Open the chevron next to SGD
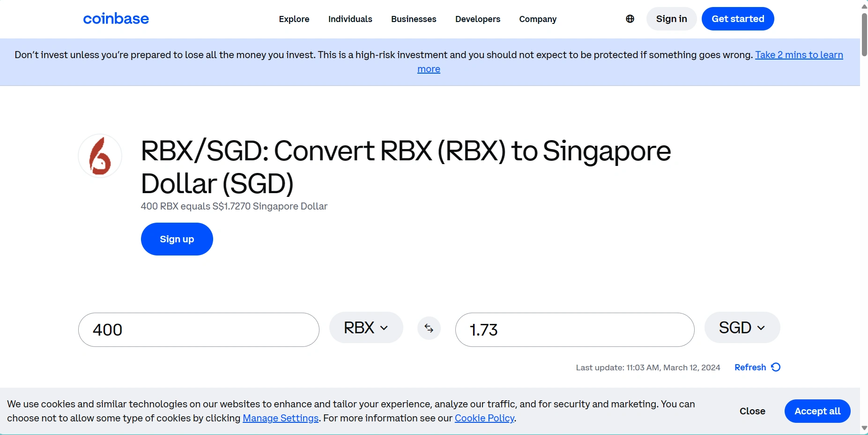868x435 pixels. tap(761, 328)
